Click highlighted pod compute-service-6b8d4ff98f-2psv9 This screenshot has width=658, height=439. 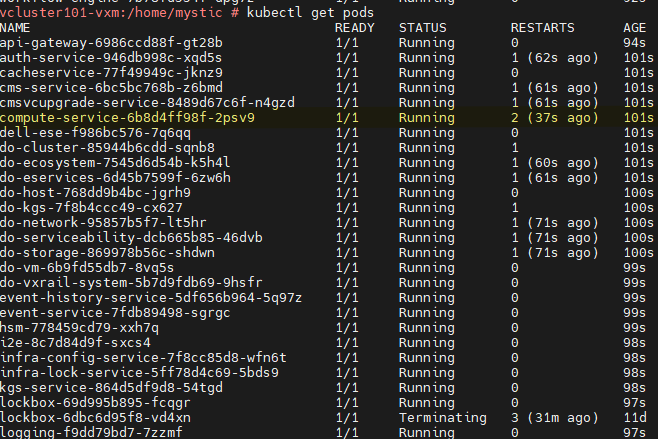(x=127, y=118)
